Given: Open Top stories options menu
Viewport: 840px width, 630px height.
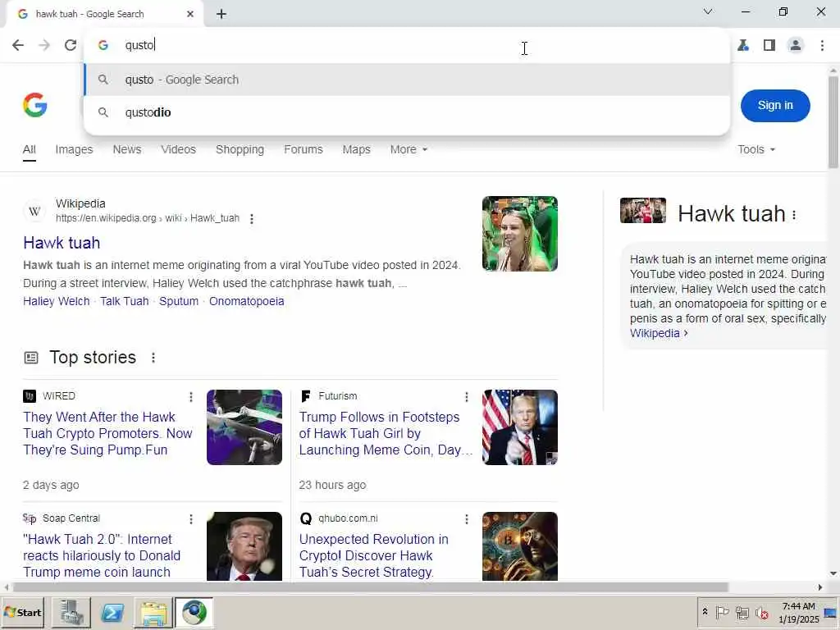Looking at the screenshot, I should point(153,358).
